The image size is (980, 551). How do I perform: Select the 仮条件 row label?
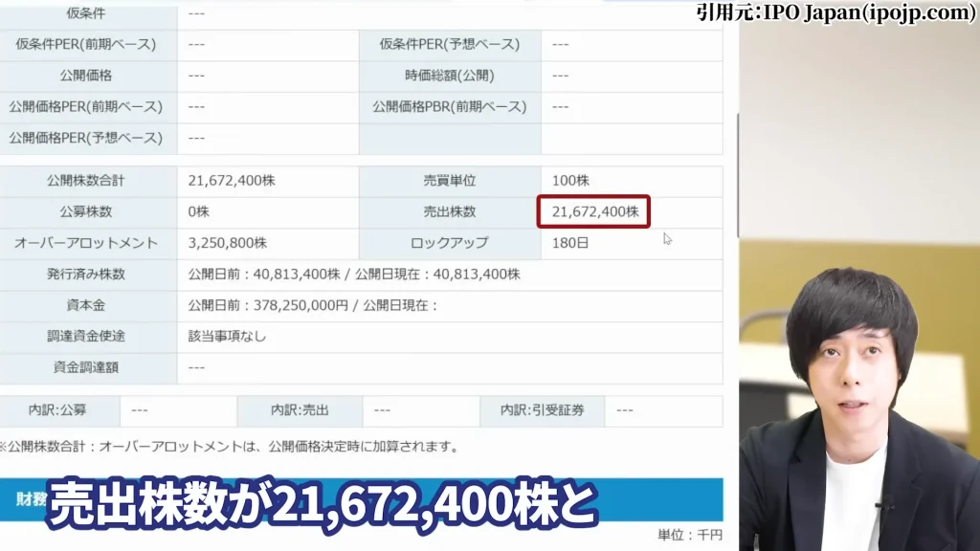click(x=86, y=12)
